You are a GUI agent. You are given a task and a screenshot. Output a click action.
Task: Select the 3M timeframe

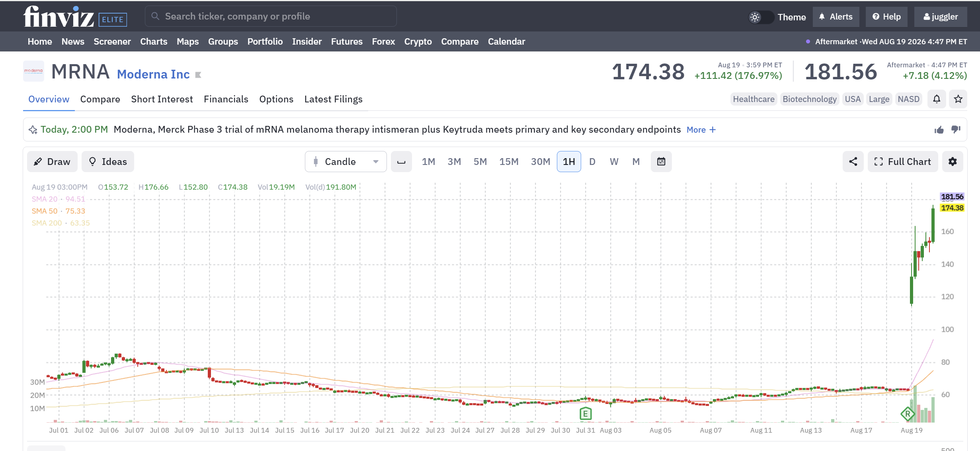pyautogui.click(x=454, y=161)
